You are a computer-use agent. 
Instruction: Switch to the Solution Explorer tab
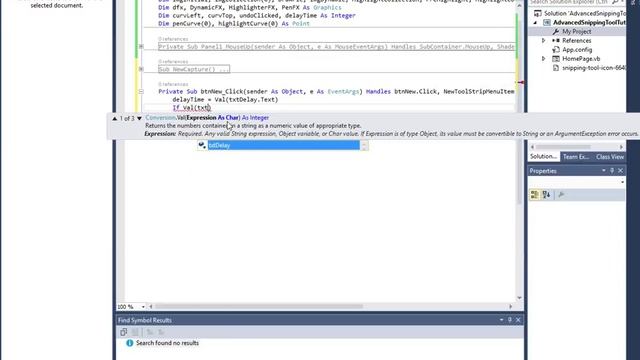click(x=543, y=157)
